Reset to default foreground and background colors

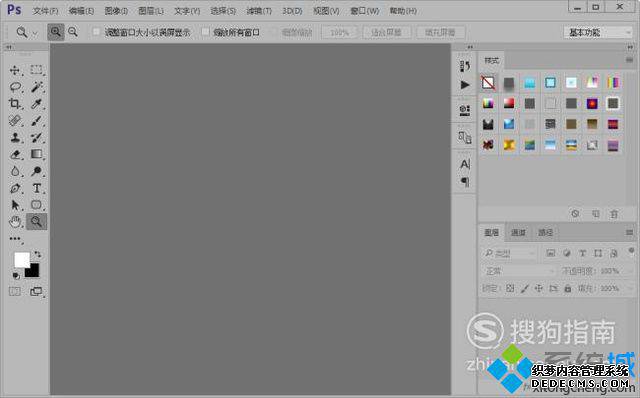[16, 276]
